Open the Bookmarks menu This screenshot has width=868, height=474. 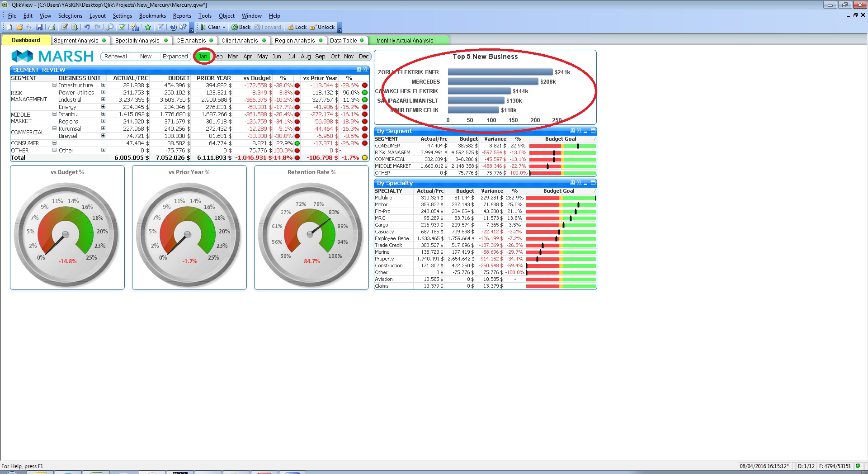coord(152,16)
